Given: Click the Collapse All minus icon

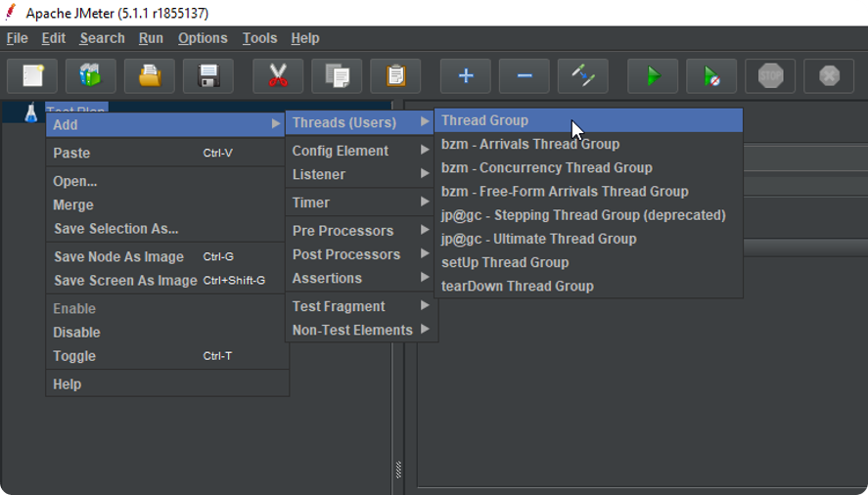Looking at the screenshot, I should coord(525,76).
